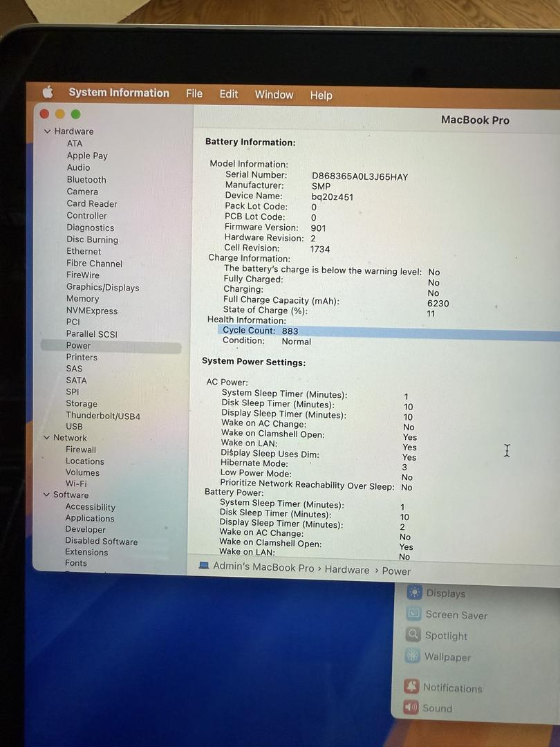
Task: Select Accessibility under Software
Action: coord(90,507)
